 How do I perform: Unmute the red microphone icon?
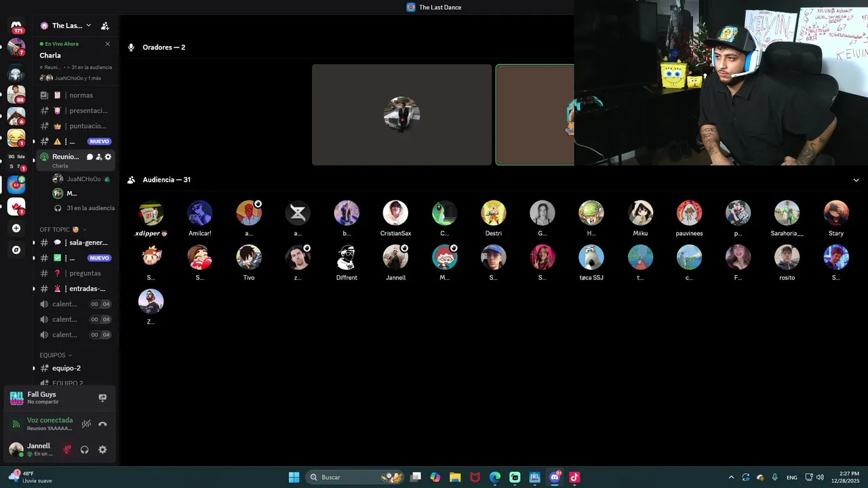(67, 449)
